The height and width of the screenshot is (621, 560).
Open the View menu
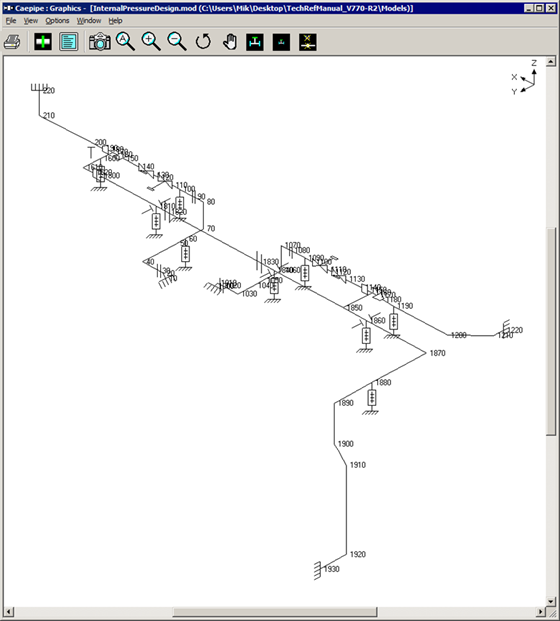point(30,21)
